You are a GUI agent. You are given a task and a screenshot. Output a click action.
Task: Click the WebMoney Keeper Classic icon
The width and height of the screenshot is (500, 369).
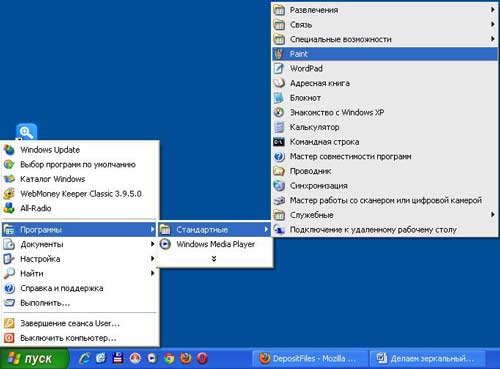click(x=9, y=194)
